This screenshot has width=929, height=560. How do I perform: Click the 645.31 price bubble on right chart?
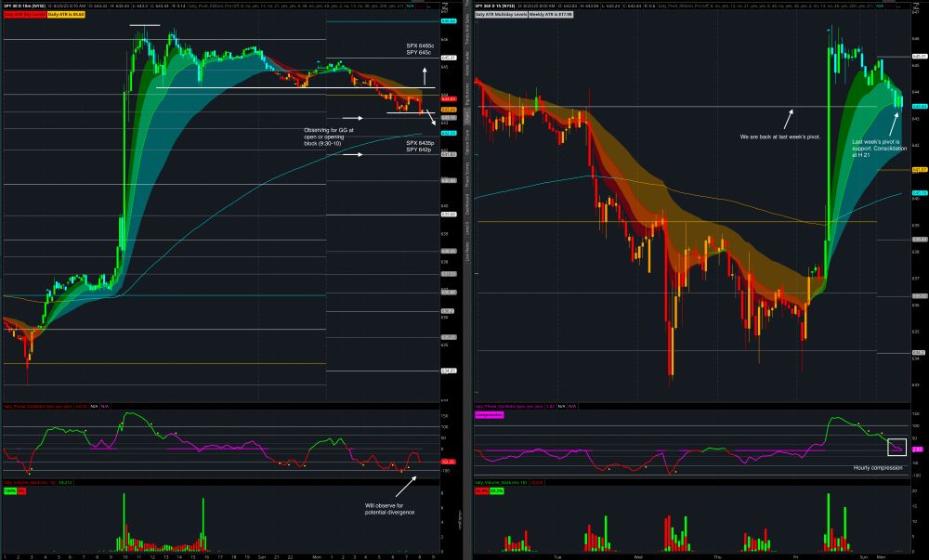pyautogui.click(x=920, y=57)
